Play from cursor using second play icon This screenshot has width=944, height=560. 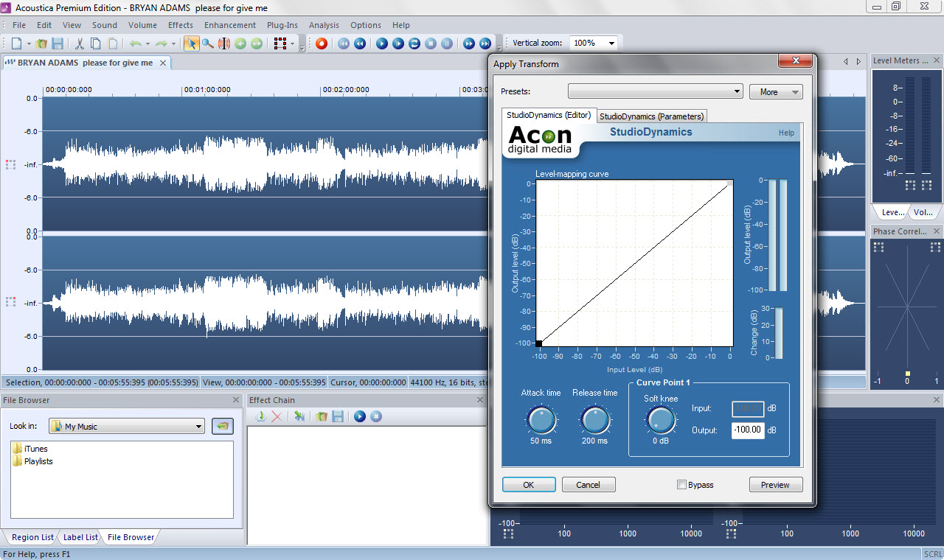point(398,43)
